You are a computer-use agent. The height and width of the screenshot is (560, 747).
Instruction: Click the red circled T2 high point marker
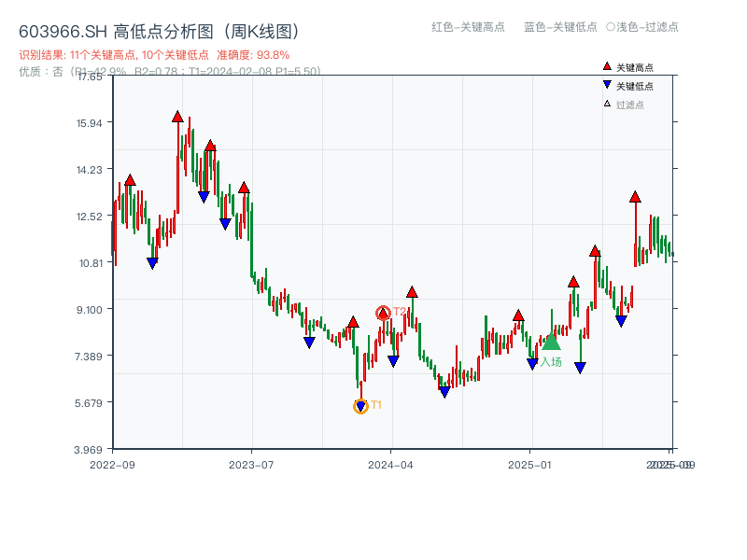click(x=382, y=311)
